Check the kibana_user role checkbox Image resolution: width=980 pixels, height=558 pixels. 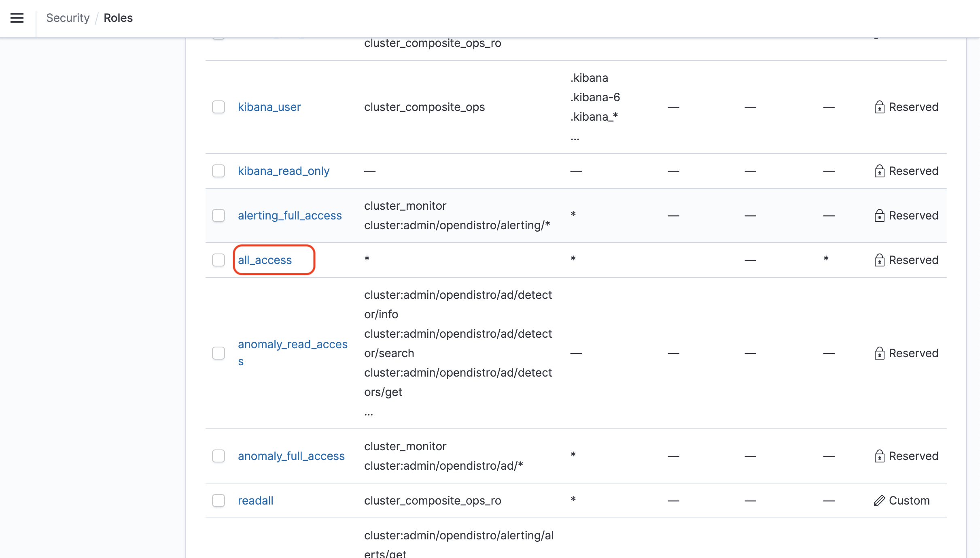tap(218, 107)
